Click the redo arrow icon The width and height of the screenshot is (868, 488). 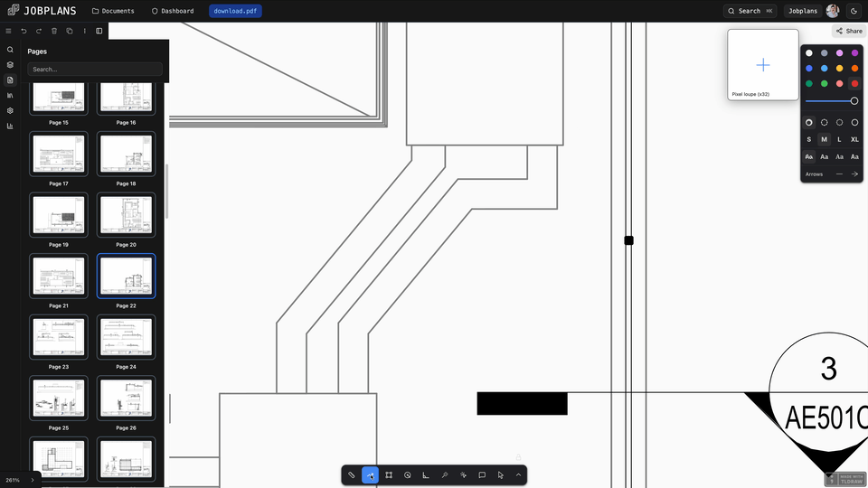pos(39,31)
